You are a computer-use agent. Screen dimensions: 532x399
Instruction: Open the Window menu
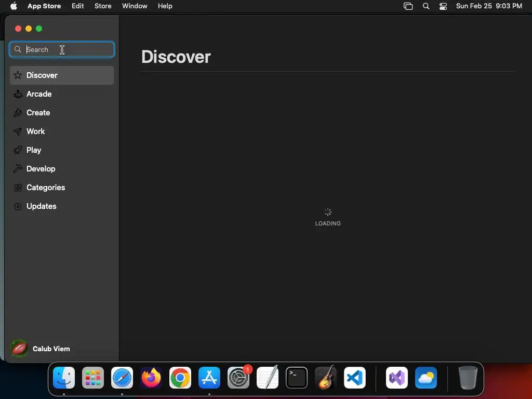click(135, 6)
